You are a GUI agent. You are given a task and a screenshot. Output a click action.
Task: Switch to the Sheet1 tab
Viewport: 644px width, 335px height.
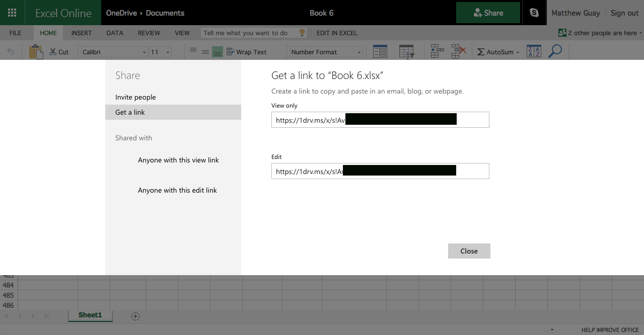point(90,315)
